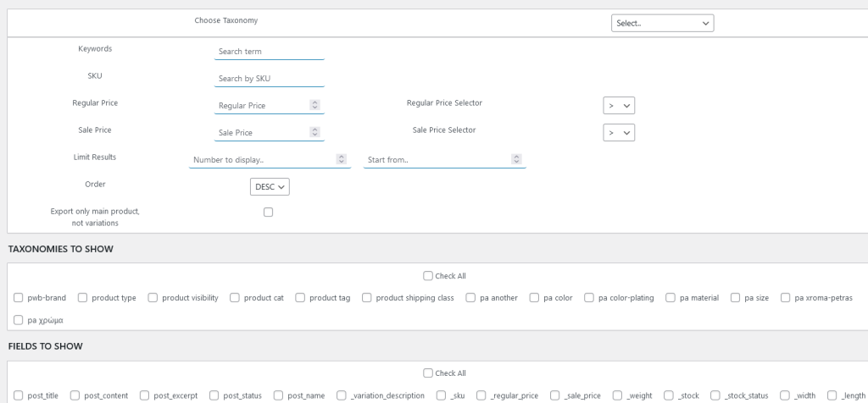Check the product visibility taxonomy
The width and height of the screenshot is (868, 403).
click(x=153, y=298)
